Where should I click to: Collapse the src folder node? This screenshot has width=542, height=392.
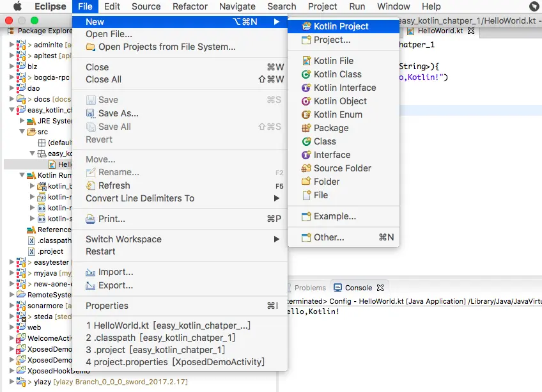(22, 132)
